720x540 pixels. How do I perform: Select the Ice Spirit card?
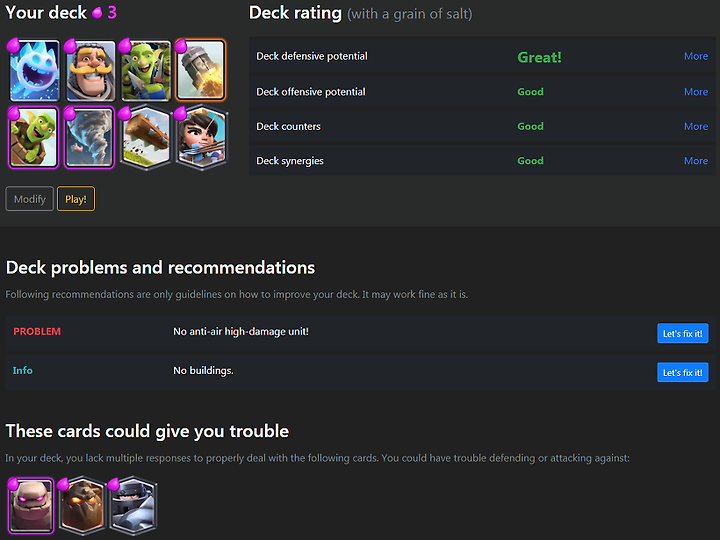pyautogui.click(x=34, y=70)
